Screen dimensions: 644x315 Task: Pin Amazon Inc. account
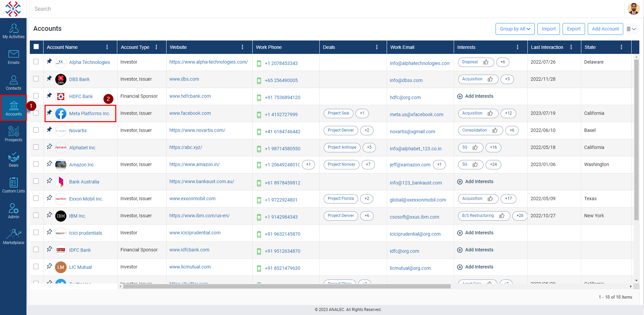[49, 164]
